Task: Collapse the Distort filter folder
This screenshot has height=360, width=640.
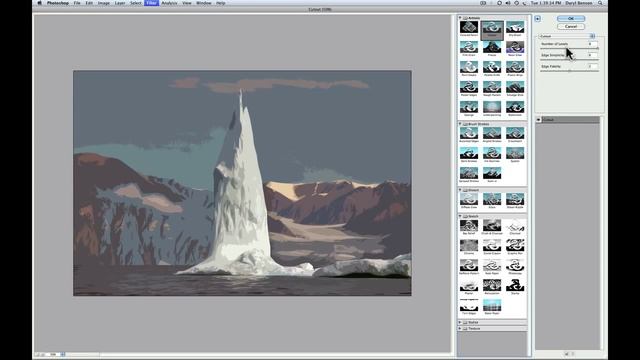Action: pos(460,190)
